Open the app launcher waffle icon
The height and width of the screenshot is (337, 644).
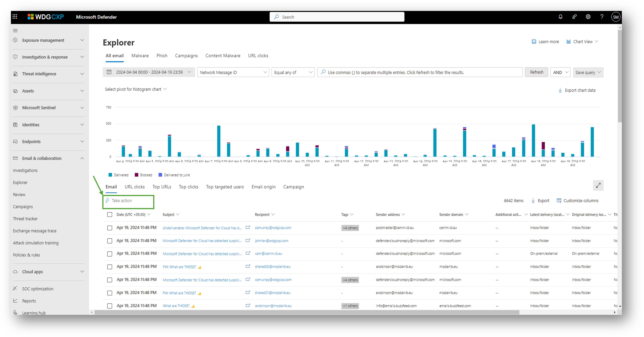(x=15, y=17)
